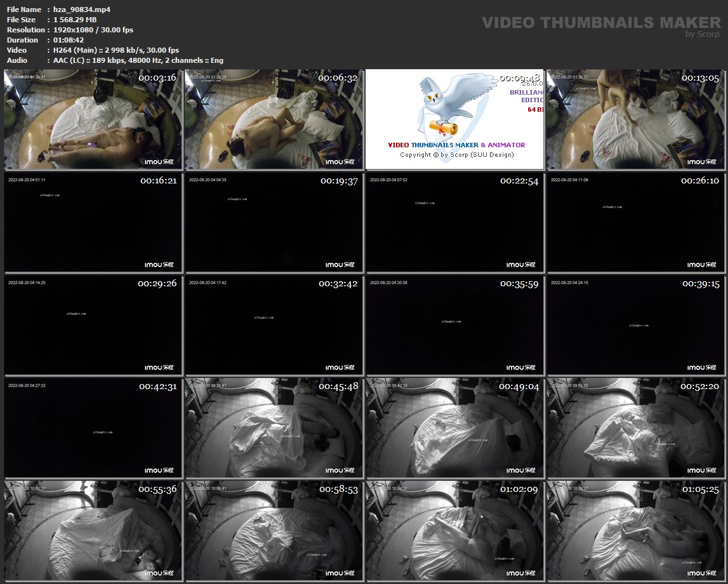The image size is (728, 584).
Task: Select the thumbnail timestamped 00:58:53
Action: (x=274, y=531)
